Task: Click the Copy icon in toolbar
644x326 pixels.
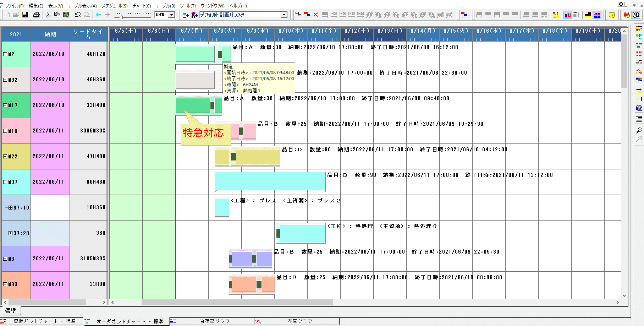Action: (x=57, y=15)
